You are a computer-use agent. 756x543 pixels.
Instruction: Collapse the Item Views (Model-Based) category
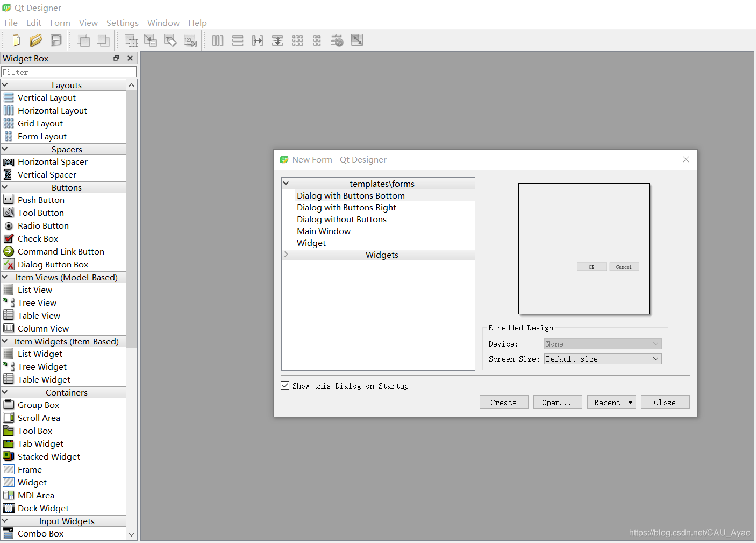click(x=5, y=277)
